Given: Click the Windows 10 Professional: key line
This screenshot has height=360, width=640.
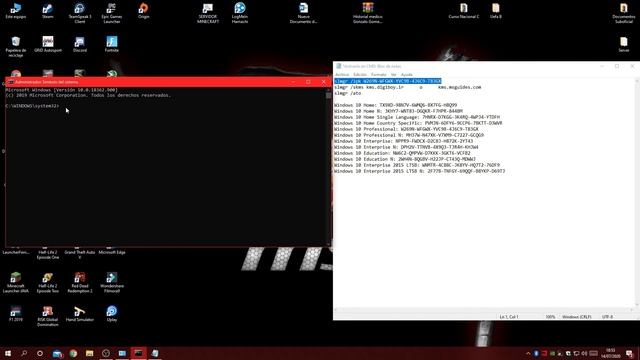Looking at the screenshot, I should [406, 129].
